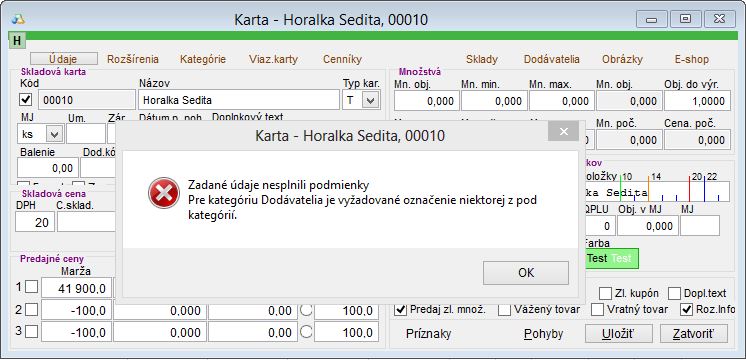
Task: Toggle the price row 3 checkbox
Action: (31, 331)
